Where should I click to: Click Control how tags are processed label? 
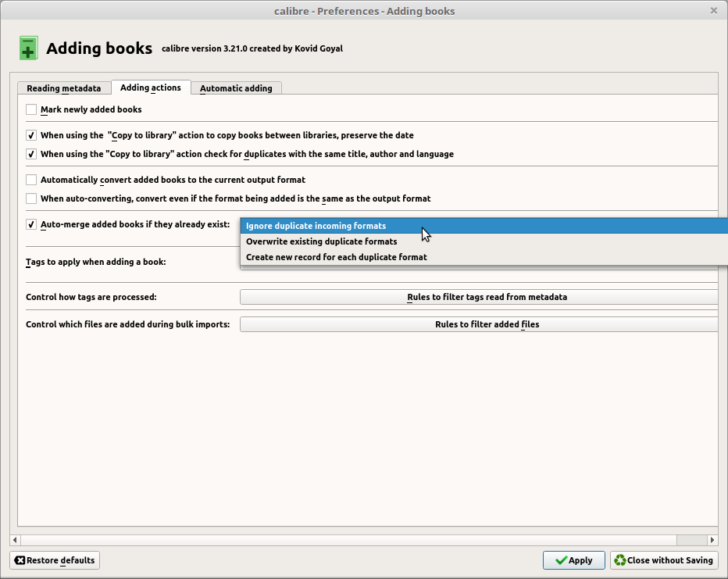(91, 297)
